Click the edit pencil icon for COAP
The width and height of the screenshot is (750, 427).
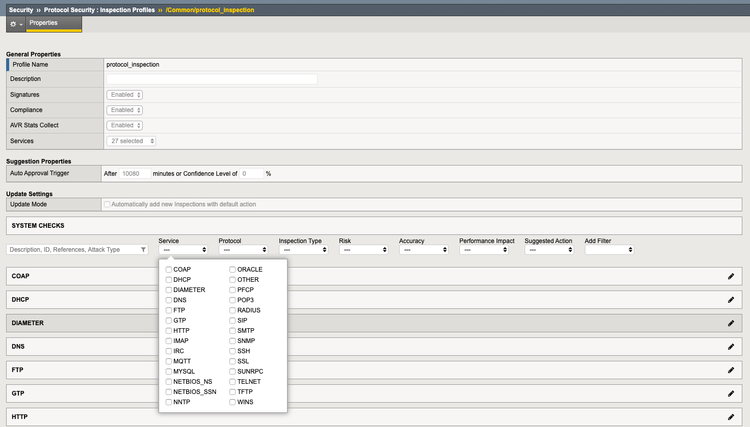731,275
